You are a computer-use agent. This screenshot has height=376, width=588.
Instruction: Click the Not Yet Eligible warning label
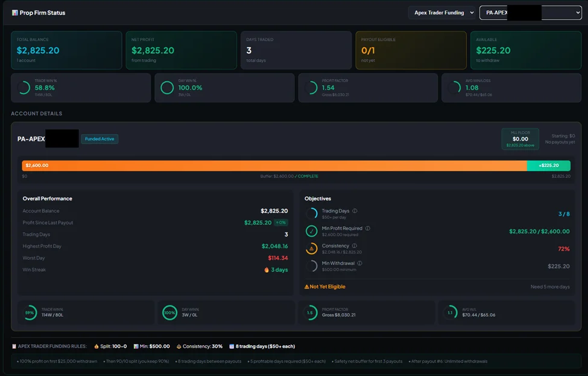click(325, 287)
